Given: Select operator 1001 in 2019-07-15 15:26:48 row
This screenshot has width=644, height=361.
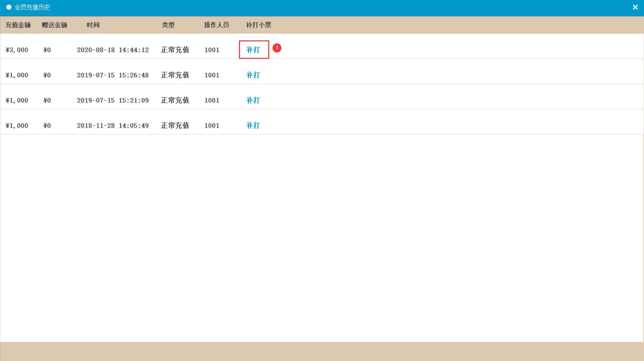Looking at the screenshot, I should 212,75.
